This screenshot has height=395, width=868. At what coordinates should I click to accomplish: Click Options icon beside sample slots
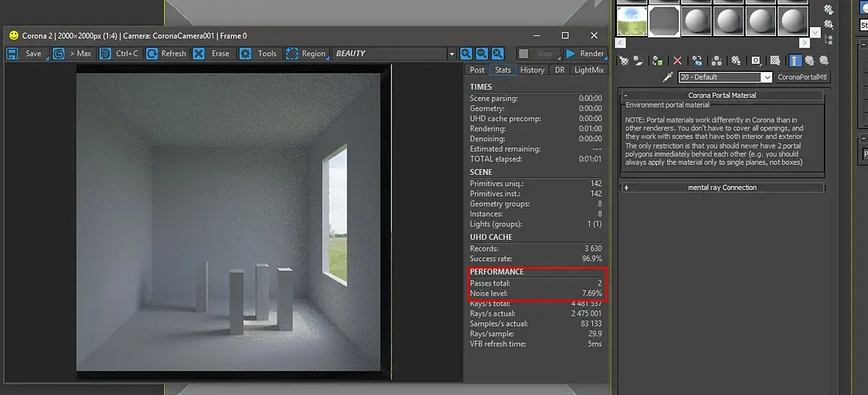tap(829, 10)
